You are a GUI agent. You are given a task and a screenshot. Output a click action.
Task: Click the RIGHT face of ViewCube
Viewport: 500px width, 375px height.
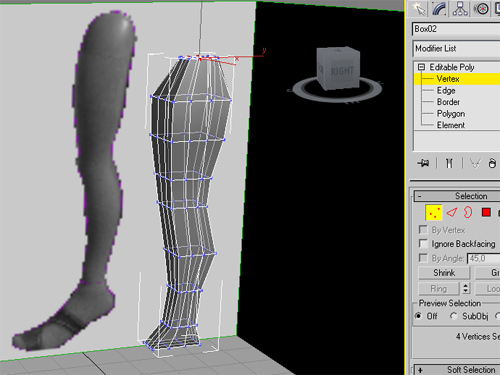click(x=342, y=71)
